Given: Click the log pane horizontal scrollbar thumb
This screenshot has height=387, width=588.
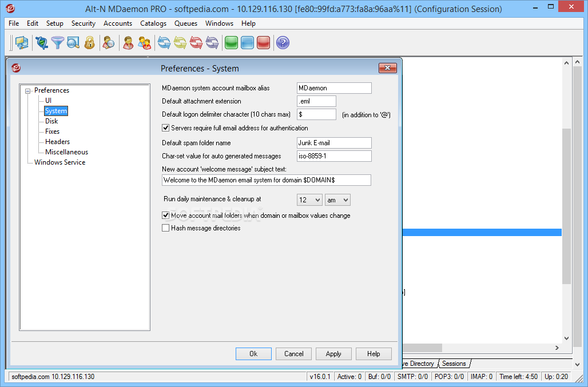Looking at the screenshot, I should [422, 348].
